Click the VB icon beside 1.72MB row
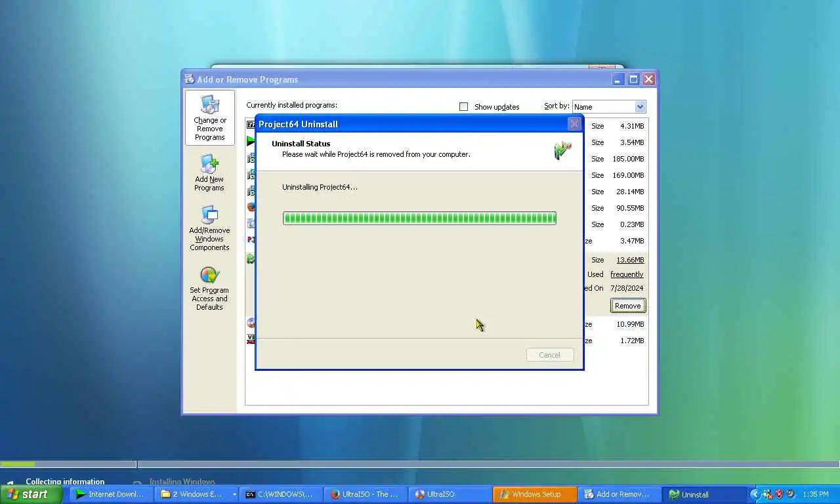The width and height of the screenshot is (840, 504). (x=251, y=339)
